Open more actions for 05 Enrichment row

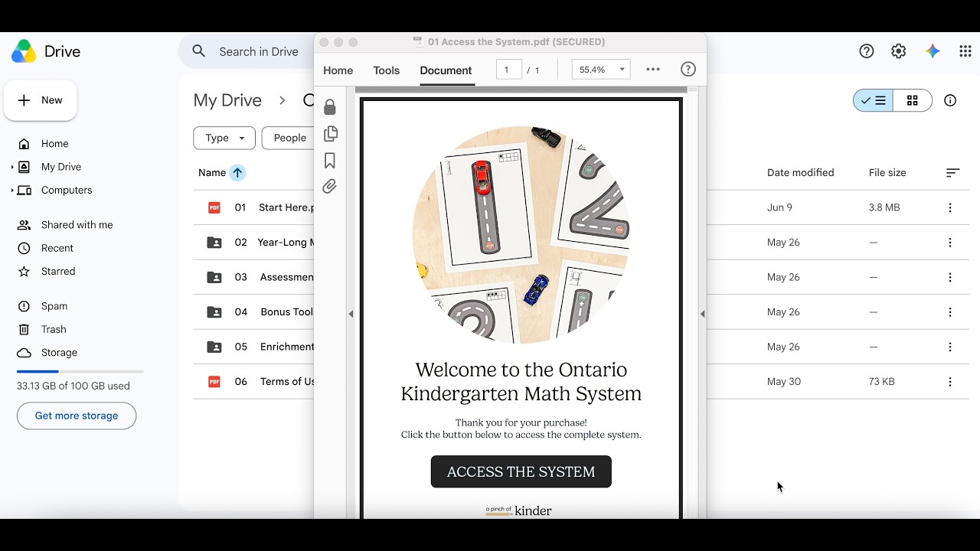pyautogui.click(x=950, y=347)
